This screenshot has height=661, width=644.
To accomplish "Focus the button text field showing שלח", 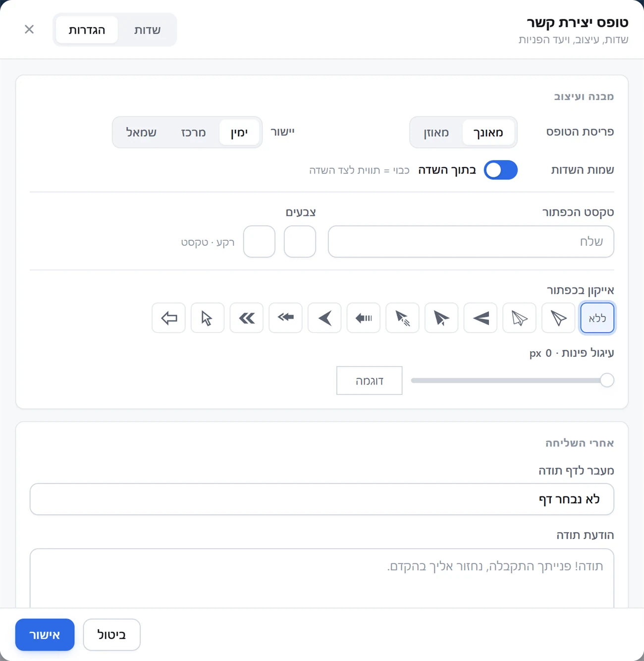I will 471,241.
